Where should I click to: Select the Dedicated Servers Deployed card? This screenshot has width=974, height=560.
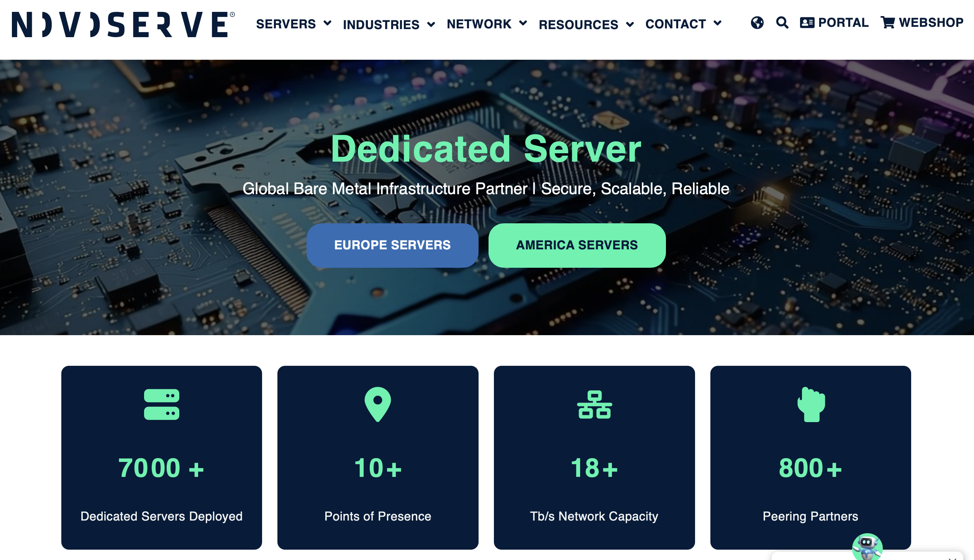(162, 457)
